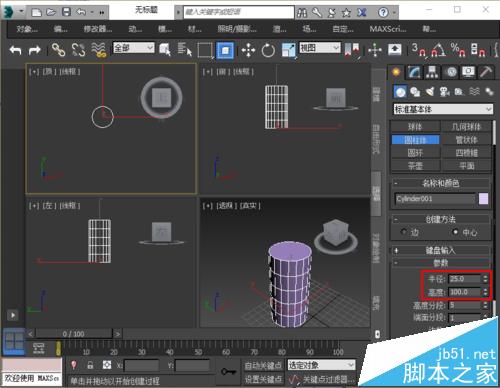The width and height of the screenshot is (500, 388).
Task: Open the 标准基本体 object category dropdown
Action: (443, 109)
